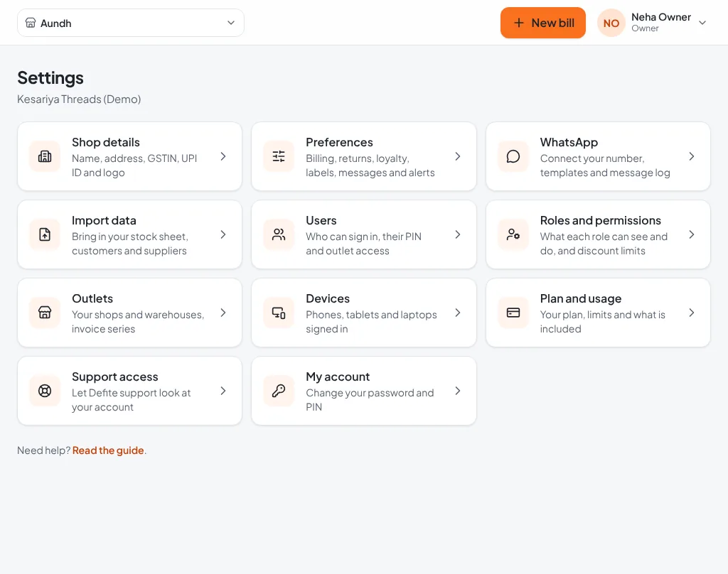This screenshot has height=574, width=728.
Task: Click the Support access lifebuoy icon
Action: (x=45, y=391)
